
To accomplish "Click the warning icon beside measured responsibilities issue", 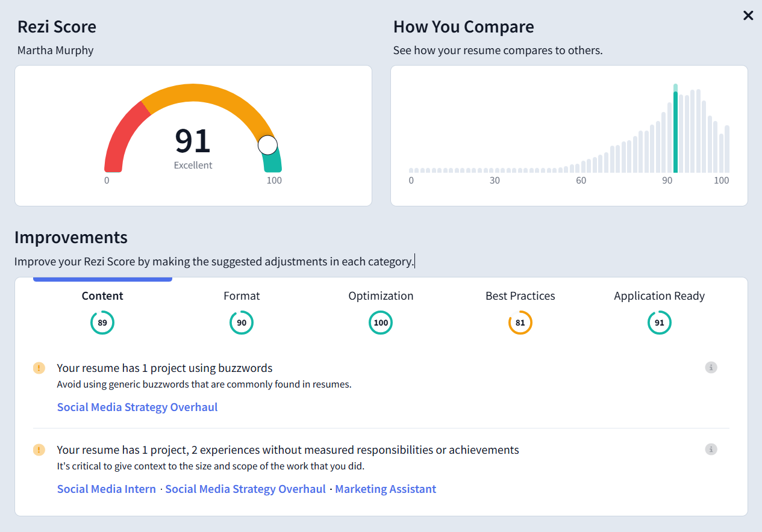I will click(x=39, y=450).
